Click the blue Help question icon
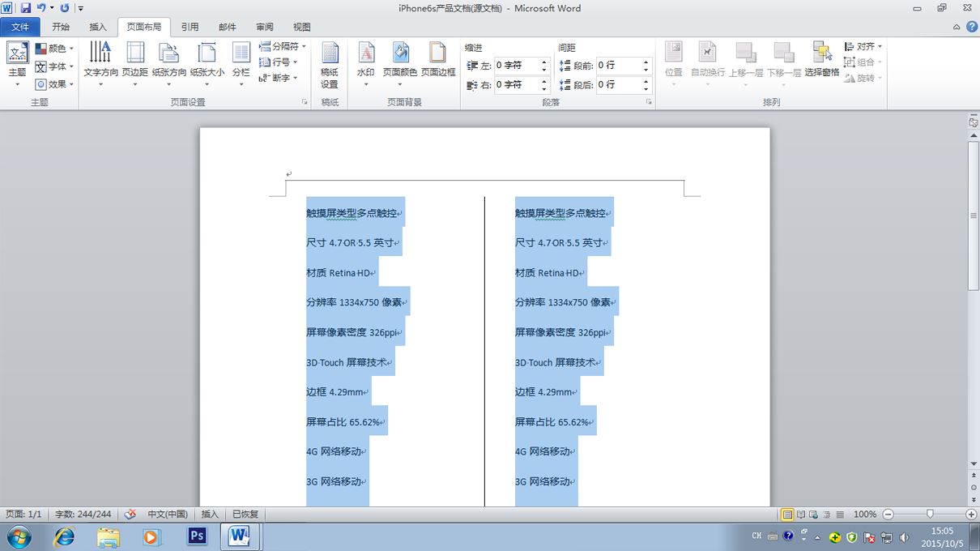Screen dimensions: 980x551 pos(971,27)
